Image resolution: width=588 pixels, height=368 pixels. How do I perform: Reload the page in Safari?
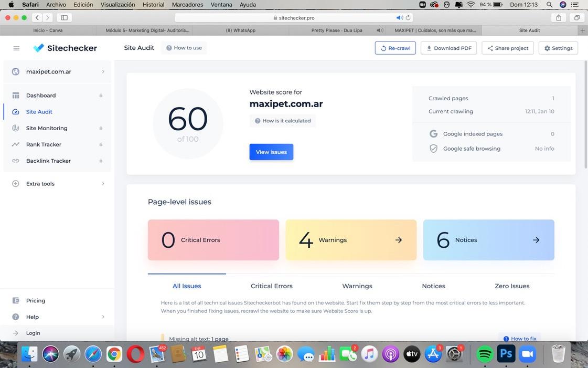click(x=408, y=18)
